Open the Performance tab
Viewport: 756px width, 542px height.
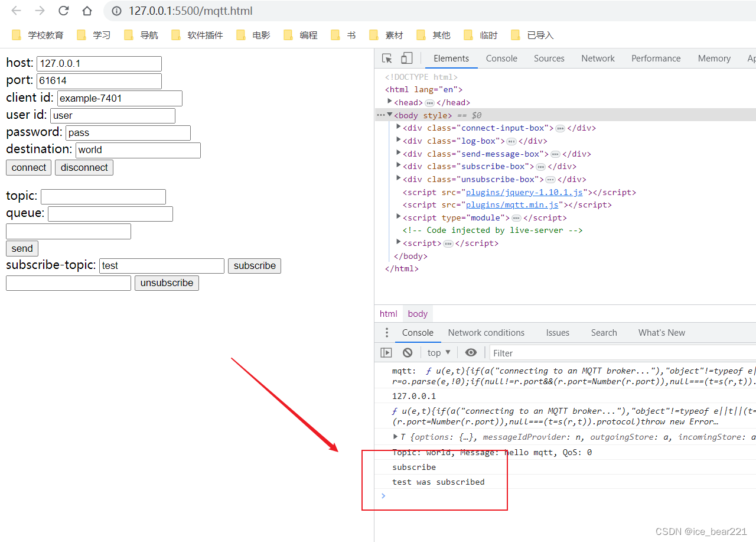point(656,58)
